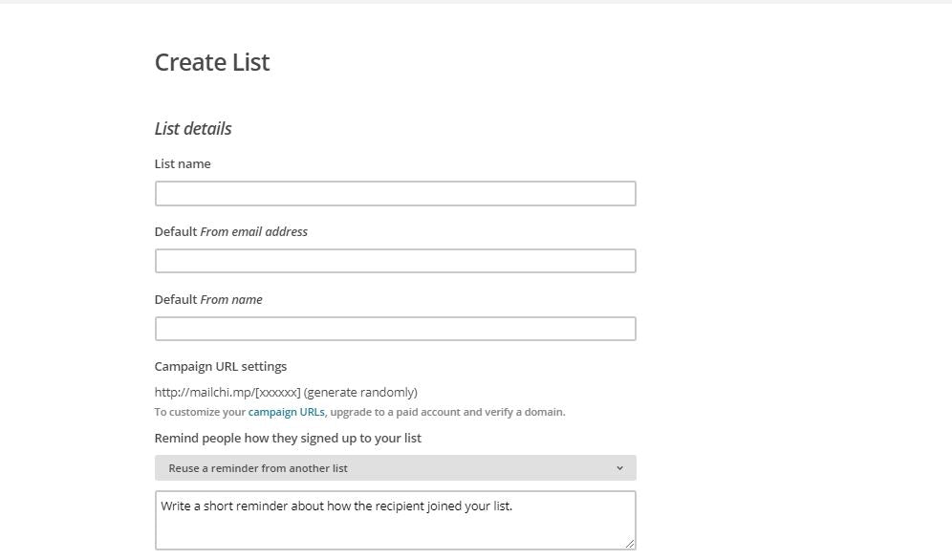Click the 'List name' label
Image resolution: width=952 pixels, height=560 pixels.
(183, 163)
